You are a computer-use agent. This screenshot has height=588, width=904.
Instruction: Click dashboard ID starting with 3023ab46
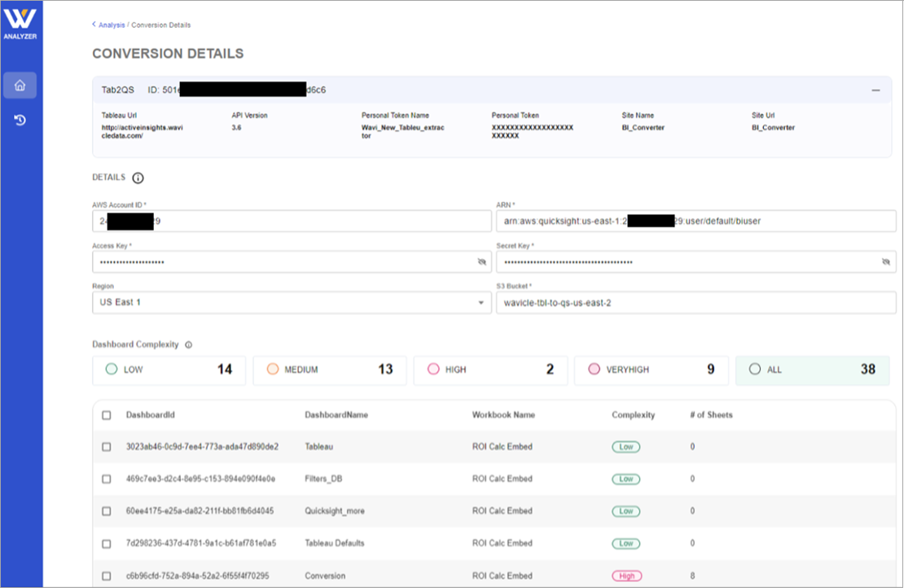[202, 447]
